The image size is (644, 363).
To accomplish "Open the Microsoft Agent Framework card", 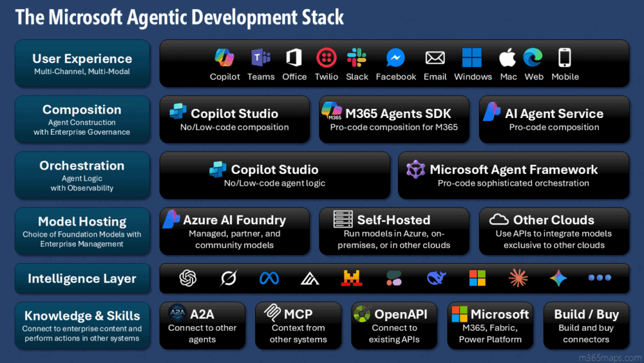I will tap(513, 175).
